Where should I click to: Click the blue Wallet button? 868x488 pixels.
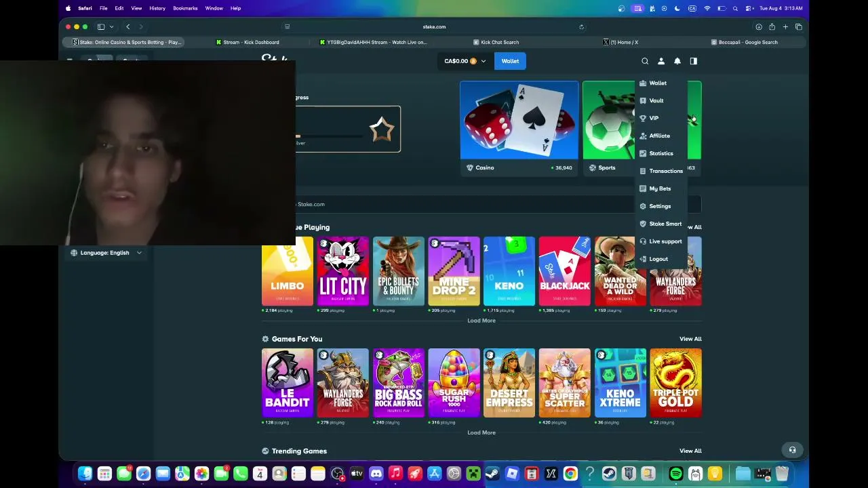(510, 61)
